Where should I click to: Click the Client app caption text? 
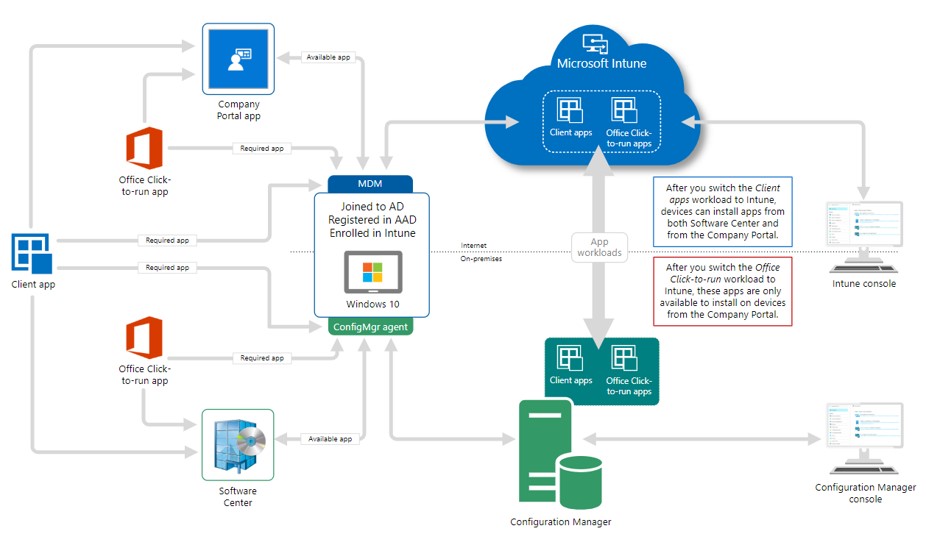click(33, 285)
